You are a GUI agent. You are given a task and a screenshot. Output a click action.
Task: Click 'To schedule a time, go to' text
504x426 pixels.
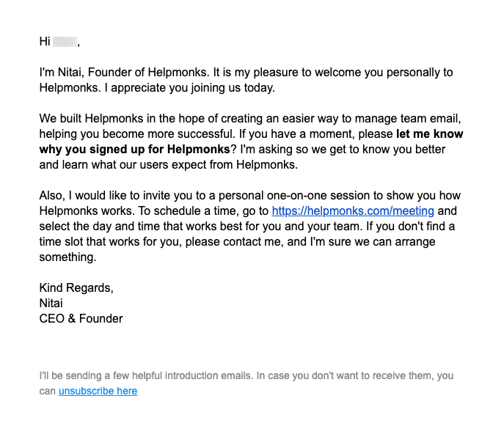point(205,211)
